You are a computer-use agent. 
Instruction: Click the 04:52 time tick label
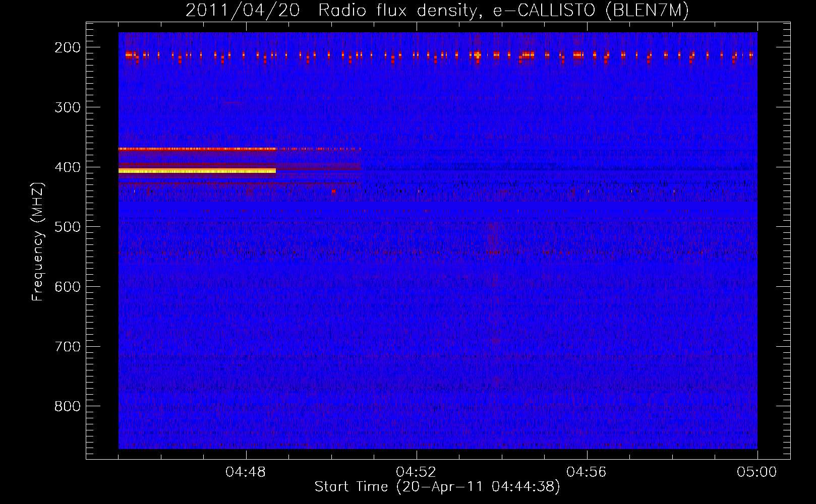point(416,472)
